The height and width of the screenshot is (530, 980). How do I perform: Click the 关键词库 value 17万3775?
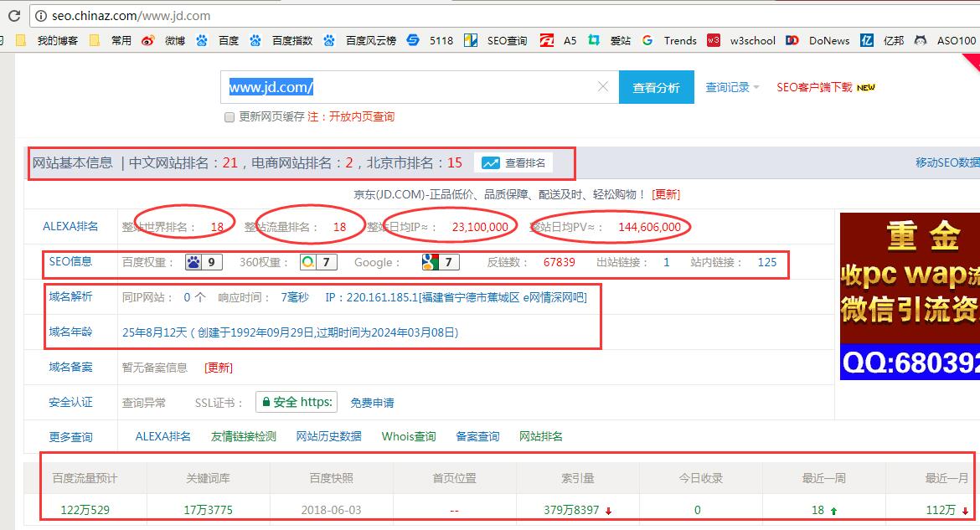click(x=208, y=510)
